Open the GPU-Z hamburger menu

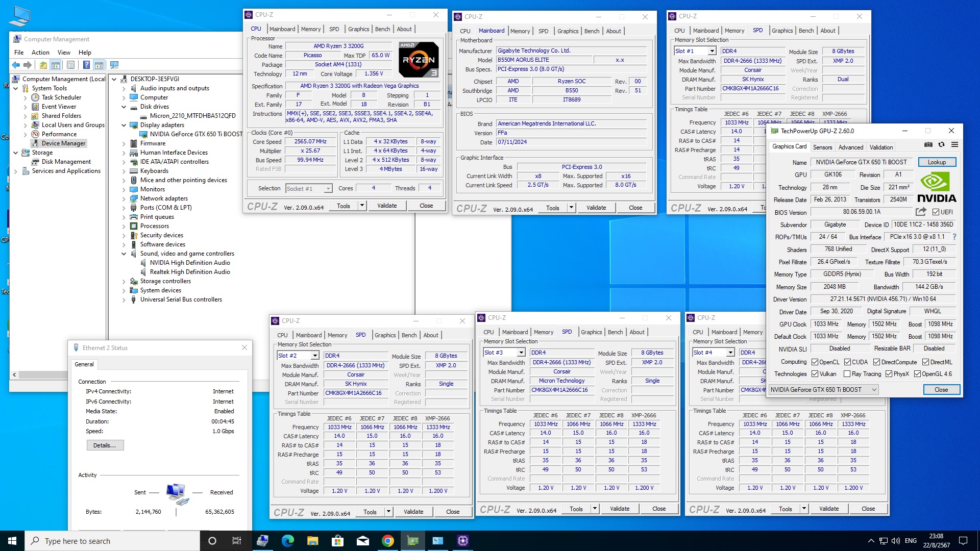coord(954,145)
